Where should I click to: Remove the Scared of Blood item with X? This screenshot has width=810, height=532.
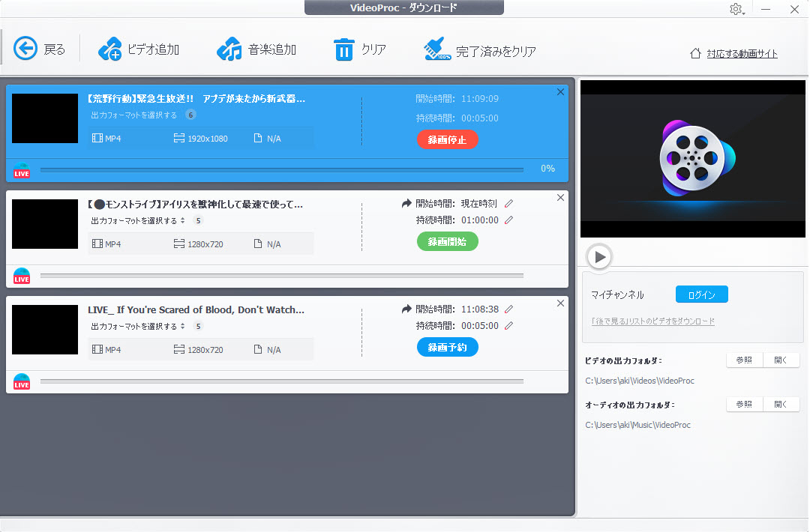pos(560,303)
